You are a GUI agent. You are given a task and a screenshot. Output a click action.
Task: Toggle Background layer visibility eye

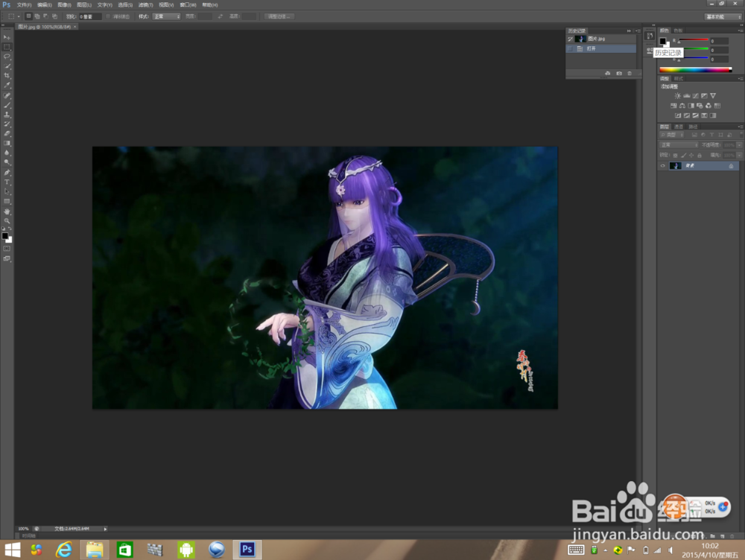[x=663, y=166]
